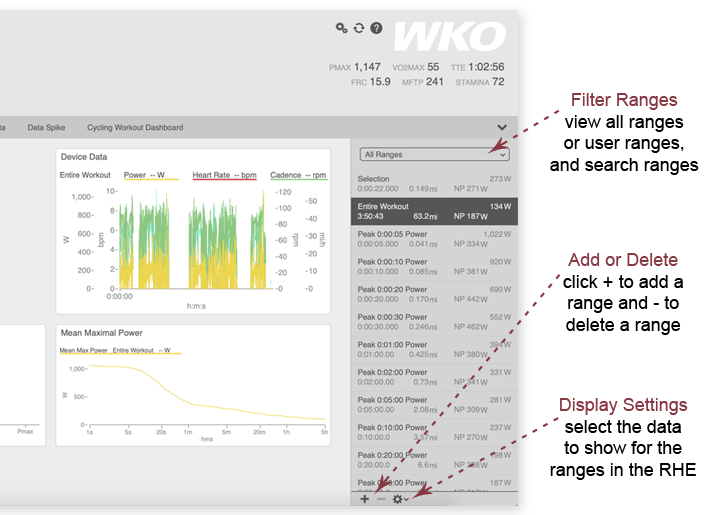Select Peak 0:10:00 Power range
720x515 pixels.
pos(434,432)
